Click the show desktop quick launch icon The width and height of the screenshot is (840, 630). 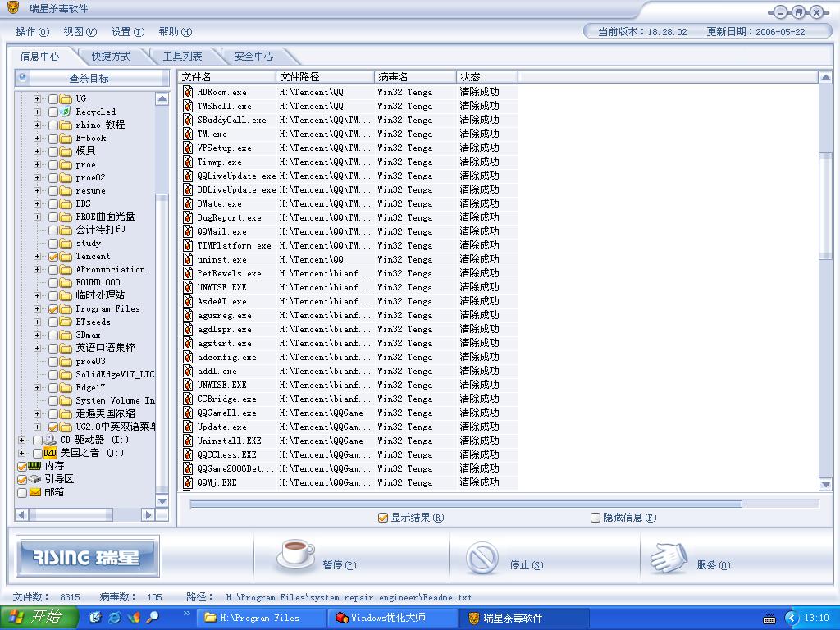click(95, 618)
